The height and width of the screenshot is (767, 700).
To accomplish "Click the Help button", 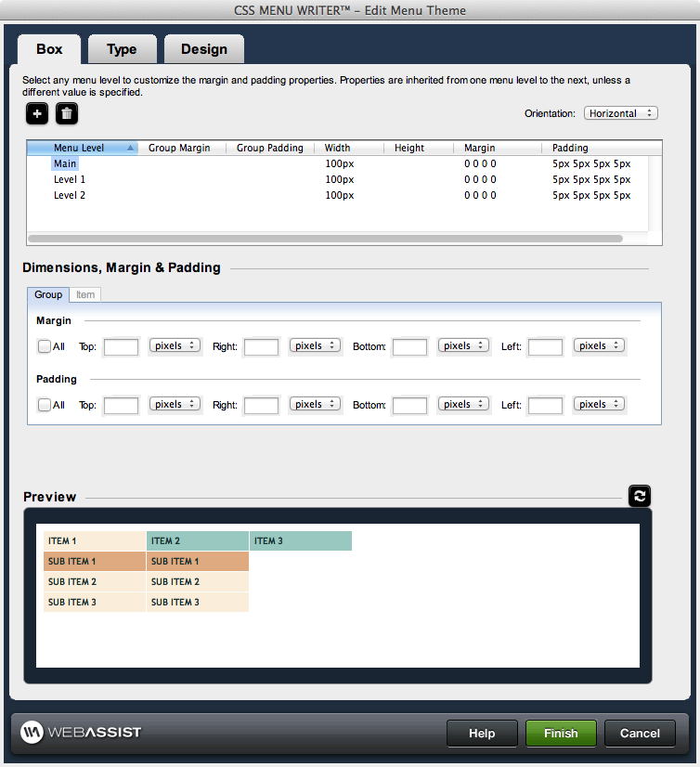I will tap(482, 734).
